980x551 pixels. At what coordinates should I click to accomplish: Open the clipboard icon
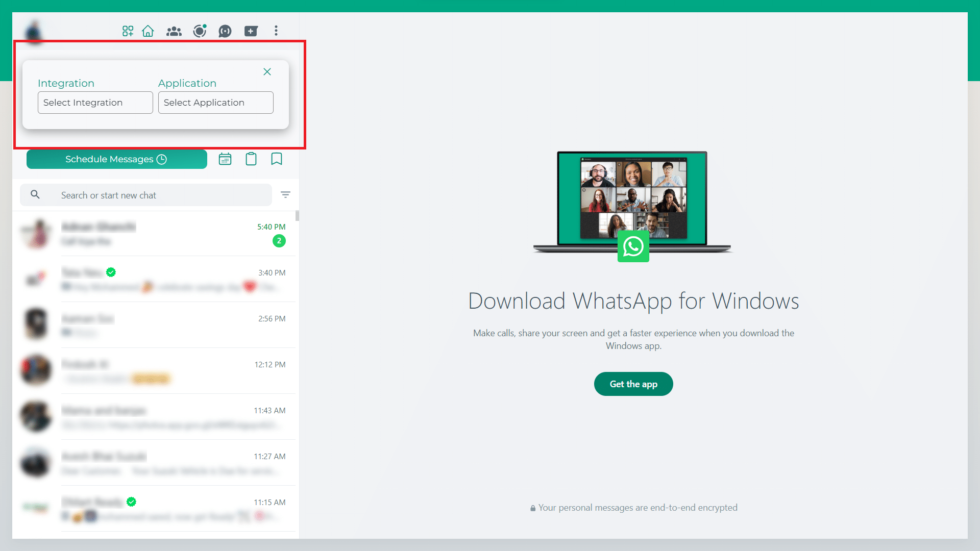(x=251, y=159)
